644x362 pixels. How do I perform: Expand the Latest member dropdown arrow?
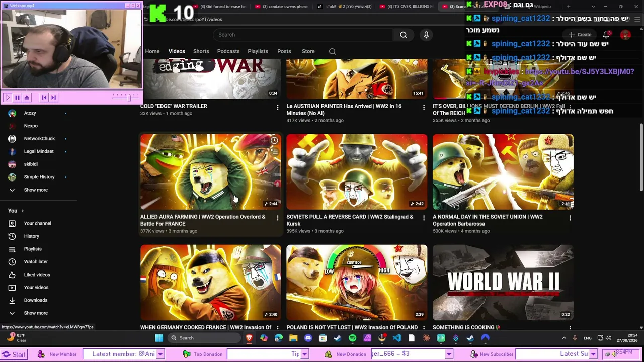click(160, 354)
